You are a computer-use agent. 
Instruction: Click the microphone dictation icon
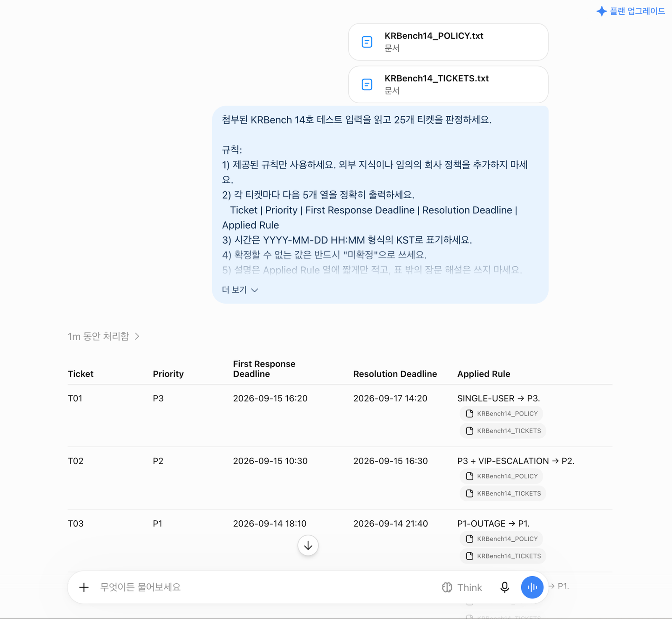point(505,587)
